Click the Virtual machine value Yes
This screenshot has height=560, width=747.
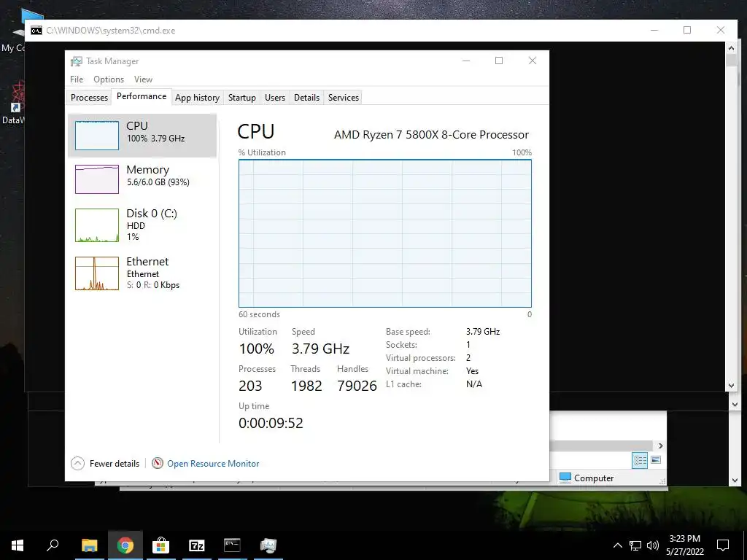(x=472, y=371)
